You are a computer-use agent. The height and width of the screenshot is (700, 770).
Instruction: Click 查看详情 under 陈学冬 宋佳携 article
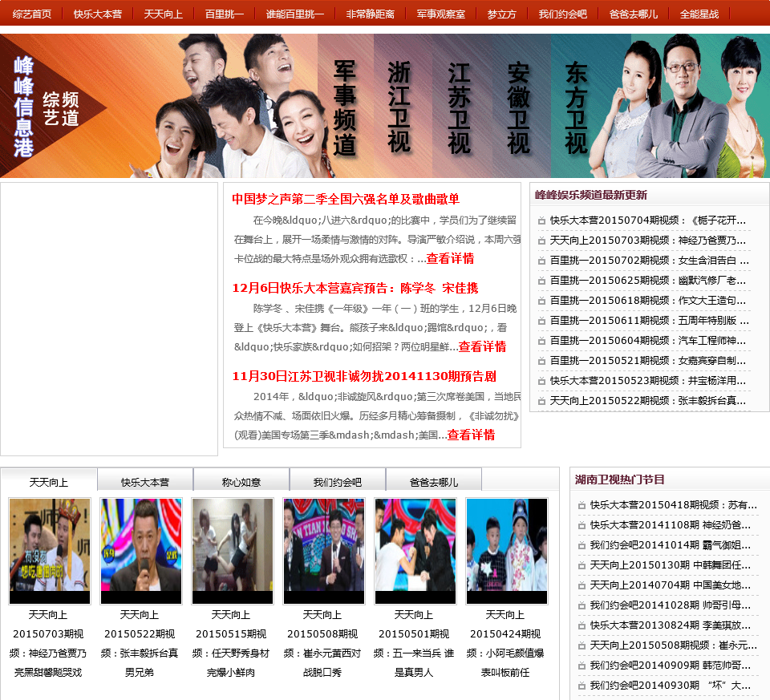[x=482, y=346]
